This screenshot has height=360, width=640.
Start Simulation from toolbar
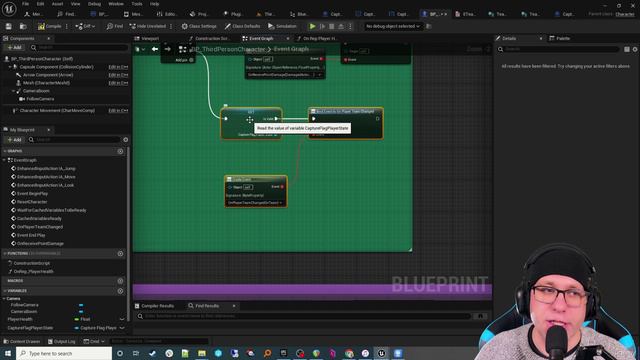[282, 26]
